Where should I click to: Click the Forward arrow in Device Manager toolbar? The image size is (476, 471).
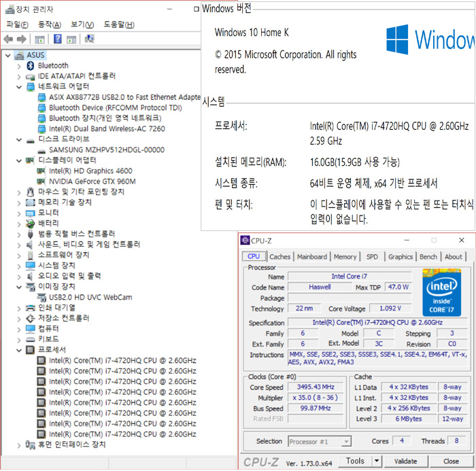[22, 39]
